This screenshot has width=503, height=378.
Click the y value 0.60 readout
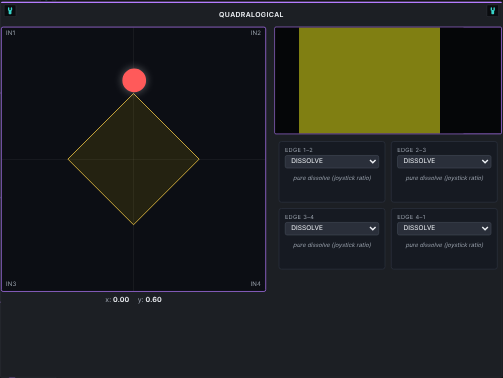click(x=153, y=299)
